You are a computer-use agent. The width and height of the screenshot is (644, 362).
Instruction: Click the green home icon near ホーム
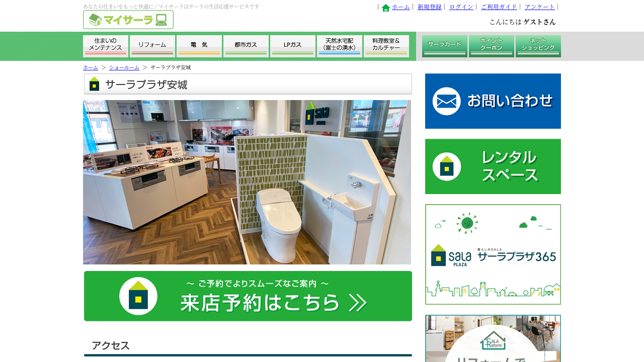tap(386, 8)
